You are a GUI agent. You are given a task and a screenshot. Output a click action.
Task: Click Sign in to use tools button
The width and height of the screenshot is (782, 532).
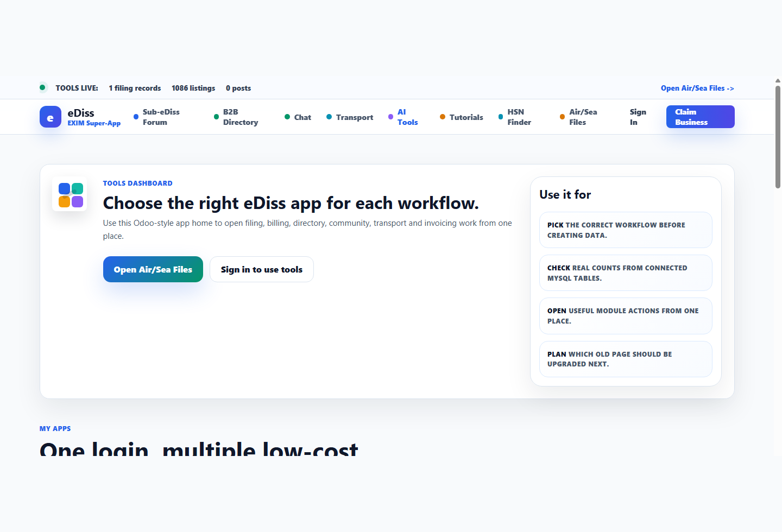(262, 269)
